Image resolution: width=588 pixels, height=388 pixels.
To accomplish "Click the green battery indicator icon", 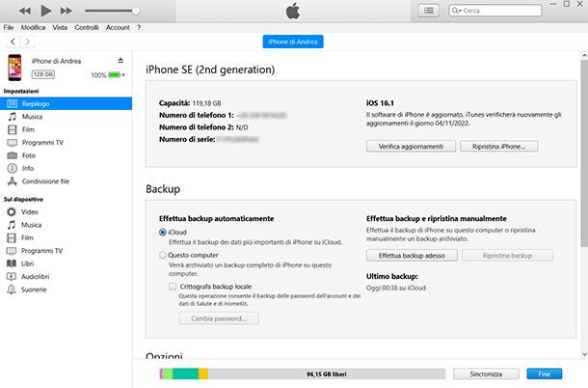I will [x=115, y=74].
